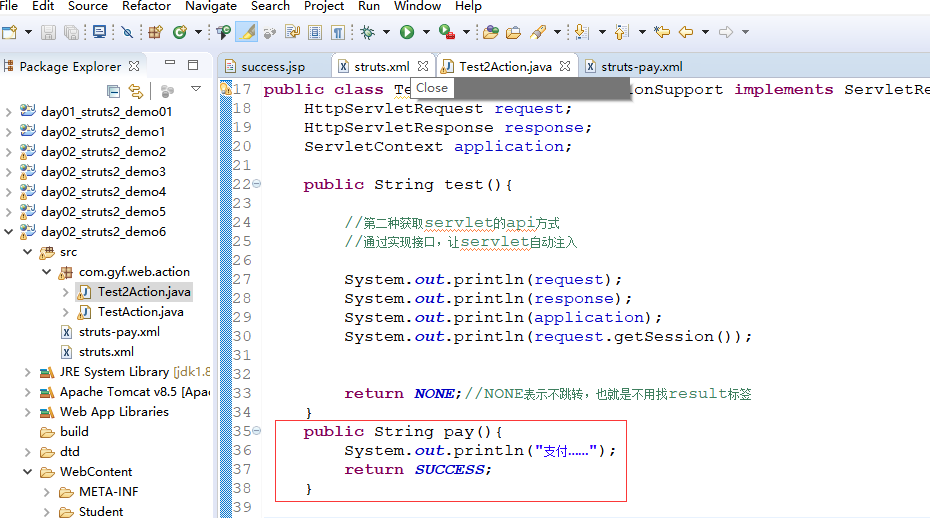Screen dimensions: 930x518
Task: Toggle Show Whitespace Characters pilcrow icon
Action: point(337,32)
